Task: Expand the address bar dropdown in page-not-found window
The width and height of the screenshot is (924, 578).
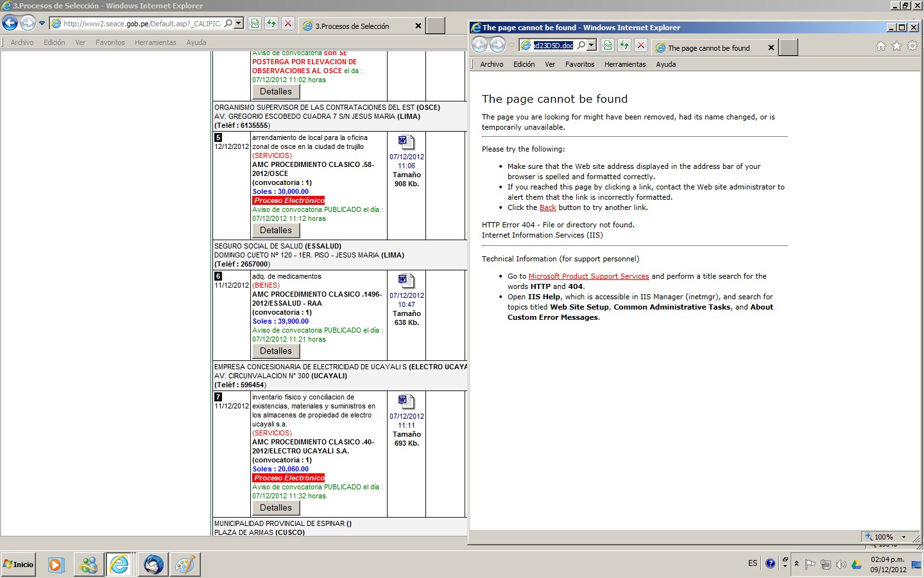Action: (x=592, y=46)
